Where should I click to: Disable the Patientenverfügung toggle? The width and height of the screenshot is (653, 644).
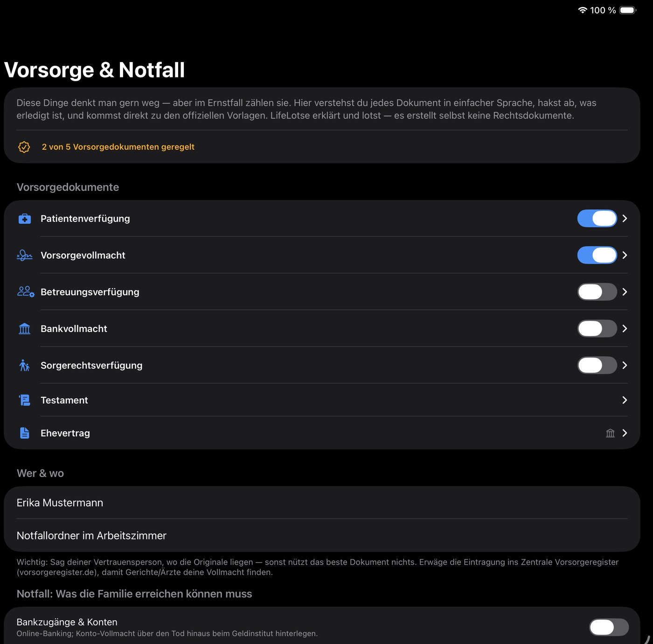597,218
